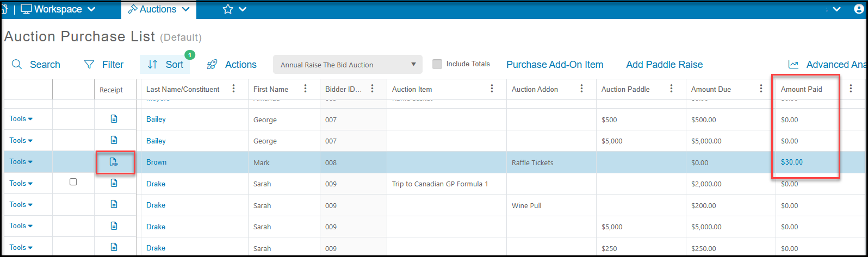The image size is (868, 257).
Task: Click the Search magnifier icon
Action: (x=17, y=65)
